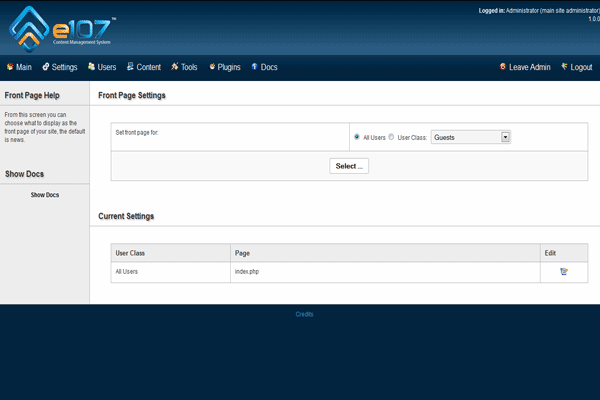Image resolution: width=600 pixels, height=400 pixels.
Task: Click the Users menu icon
Action: (x=91, y=67)
